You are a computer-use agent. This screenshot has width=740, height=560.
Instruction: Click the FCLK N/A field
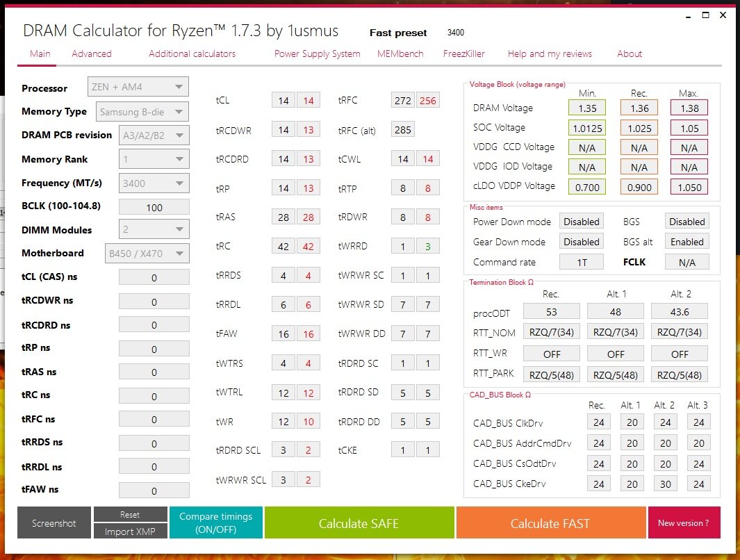(x=687, y=263)
